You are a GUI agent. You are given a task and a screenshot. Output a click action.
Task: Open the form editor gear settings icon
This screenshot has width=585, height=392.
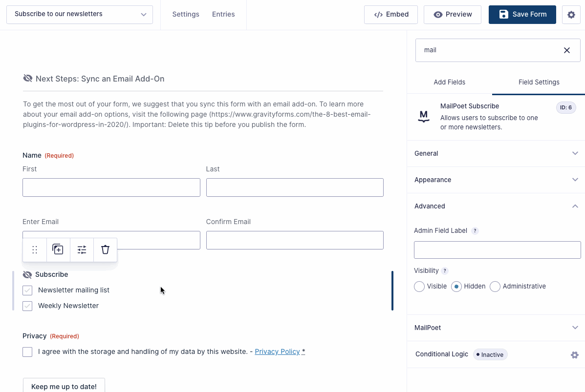571,15
